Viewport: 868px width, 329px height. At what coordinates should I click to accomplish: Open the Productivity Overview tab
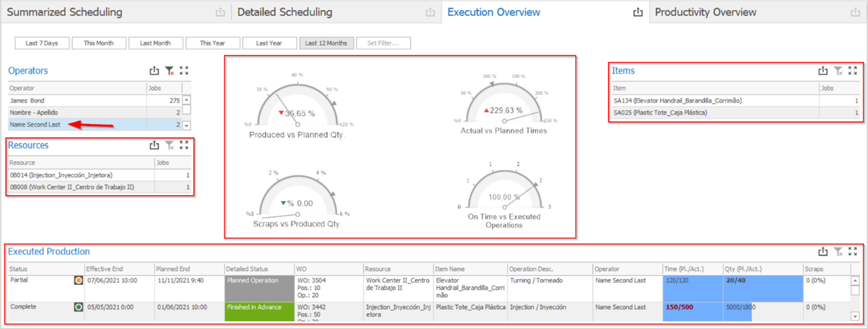pos(705,12)
